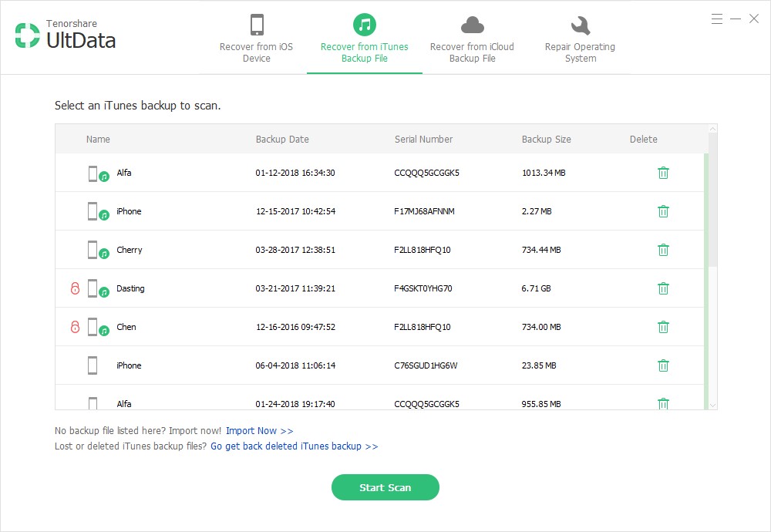Click backup size 734.00 MB
Image resolution: width=771 pixels, height=532 pixels.
[541, 326]
